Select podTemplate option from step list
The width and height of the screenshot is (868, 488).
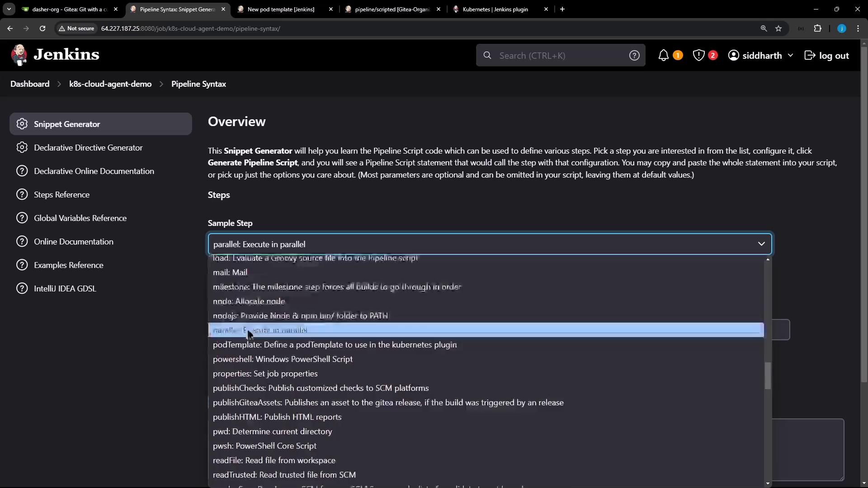tap(335, 345)
